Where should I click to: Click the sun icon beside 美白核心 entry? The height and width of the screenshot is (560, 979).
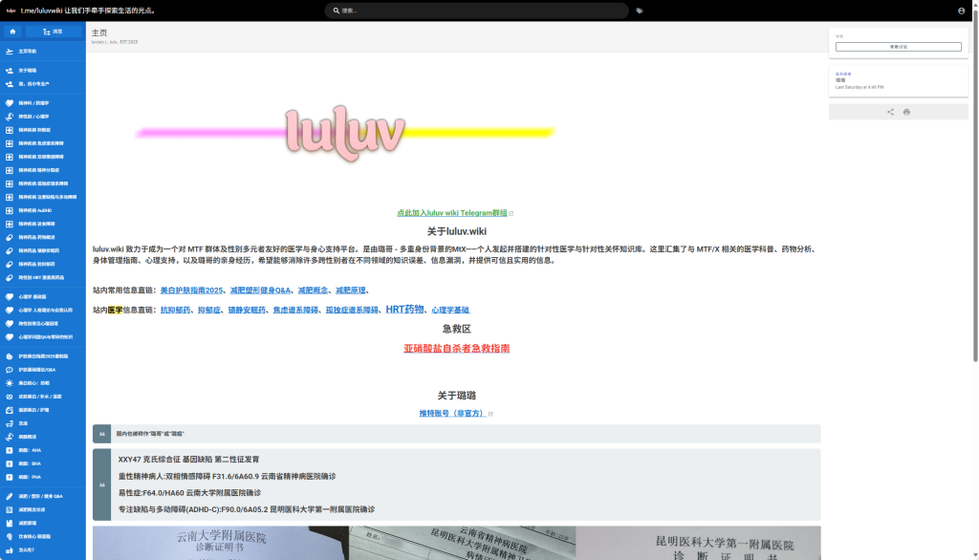coord(9,382)
